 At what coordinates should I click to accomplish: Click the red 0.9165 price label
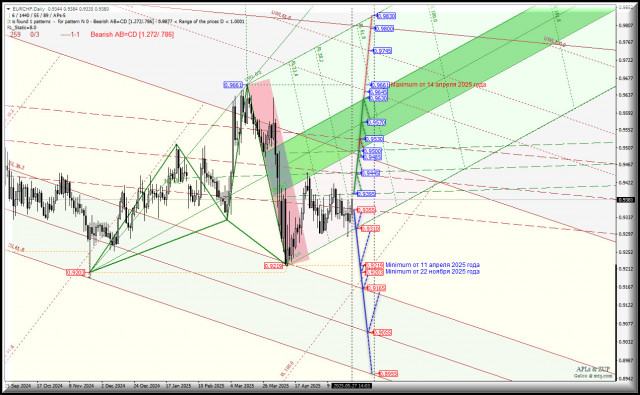[x=376, y=288]
